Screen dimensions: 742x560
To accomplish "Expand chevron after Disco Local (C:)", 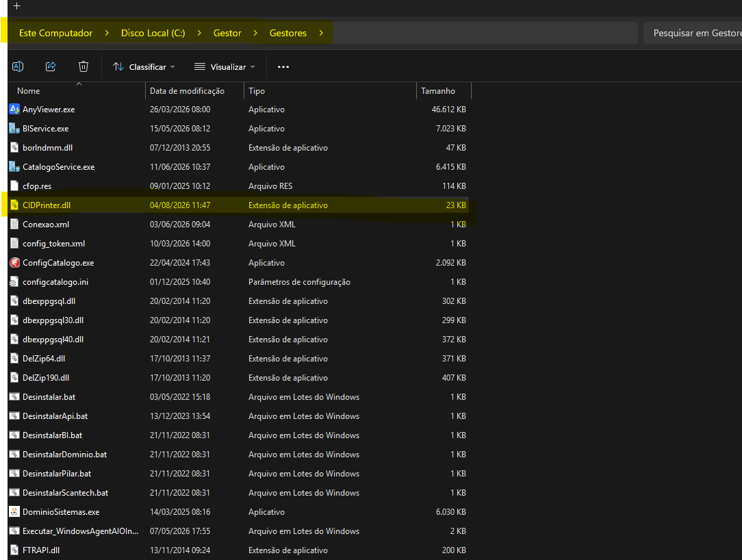I will (199, 33).
